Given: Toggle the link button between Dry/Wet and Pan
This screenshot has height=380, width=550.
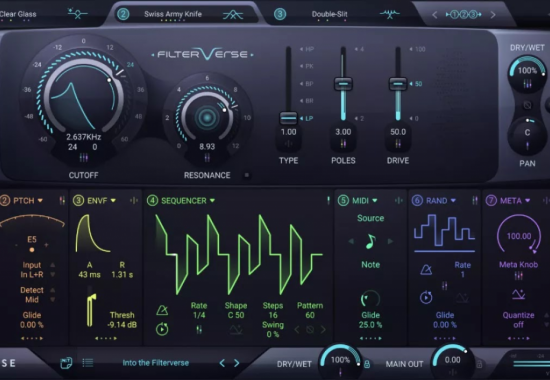Looking at the screenshot, I should [x=527, y=105].
